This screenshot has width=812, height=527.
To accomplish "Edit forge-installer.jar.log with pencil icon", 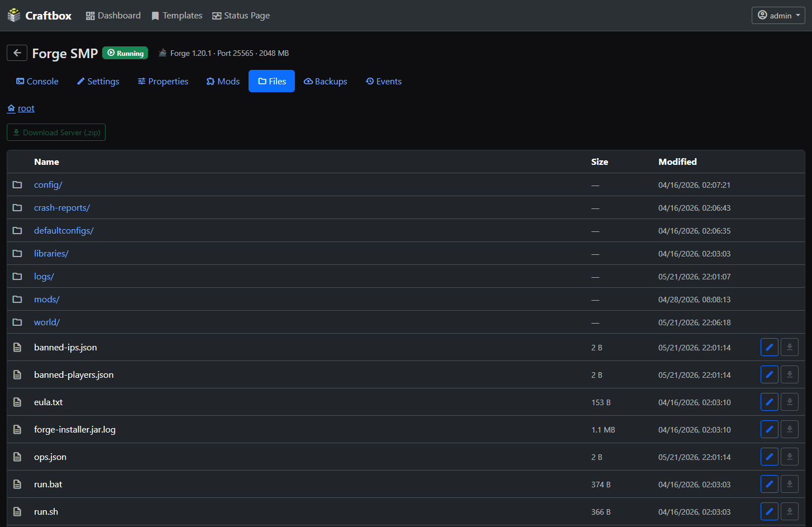I will (x=770, y=429).
